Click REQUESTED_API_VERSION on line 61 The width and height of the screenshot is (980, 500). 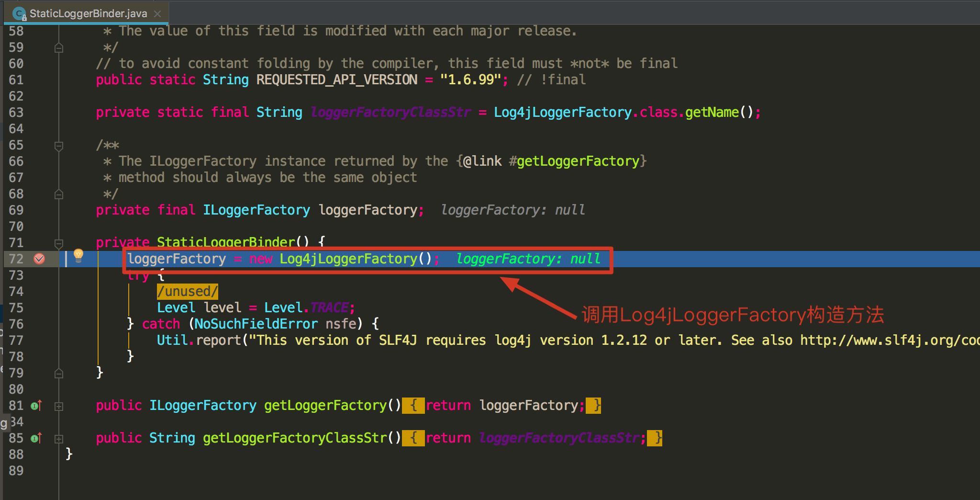pyautogui.click(x=337, y=80)
